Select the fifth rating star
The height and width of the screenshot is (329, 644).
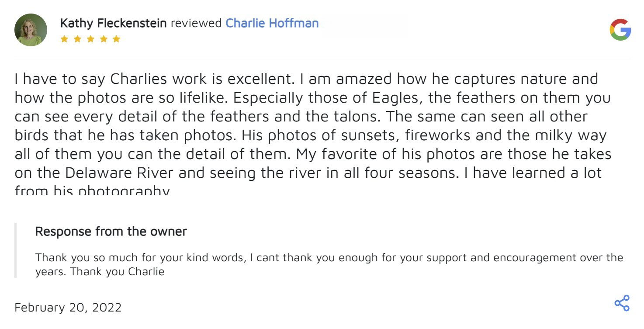click(x=116, y=39)
